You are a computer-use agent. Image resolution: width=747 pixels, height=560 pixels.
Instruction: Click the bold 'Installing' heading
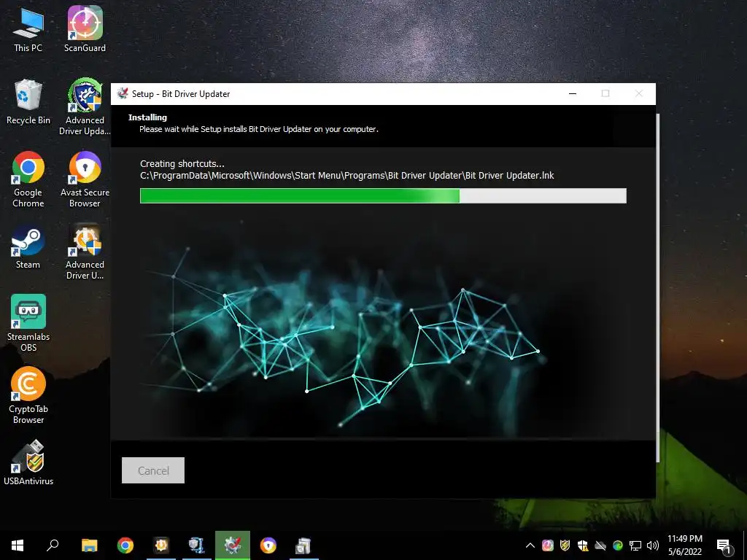tap(147, 117)
